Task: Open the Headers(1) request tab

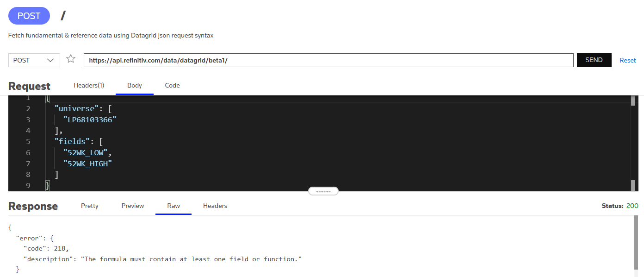Action: [89, 85]
